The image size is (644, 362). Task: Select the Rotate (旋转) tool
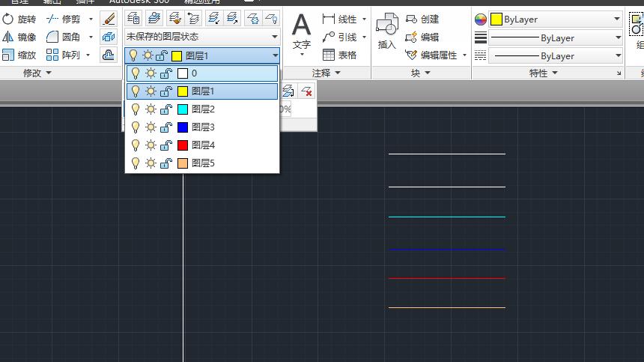(19, 19)
